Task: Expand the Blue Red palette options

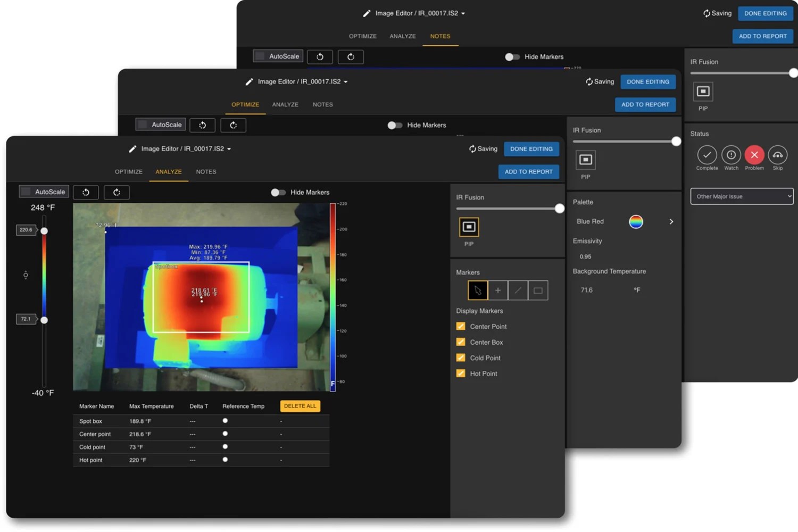Action: [x=671, y=221]
